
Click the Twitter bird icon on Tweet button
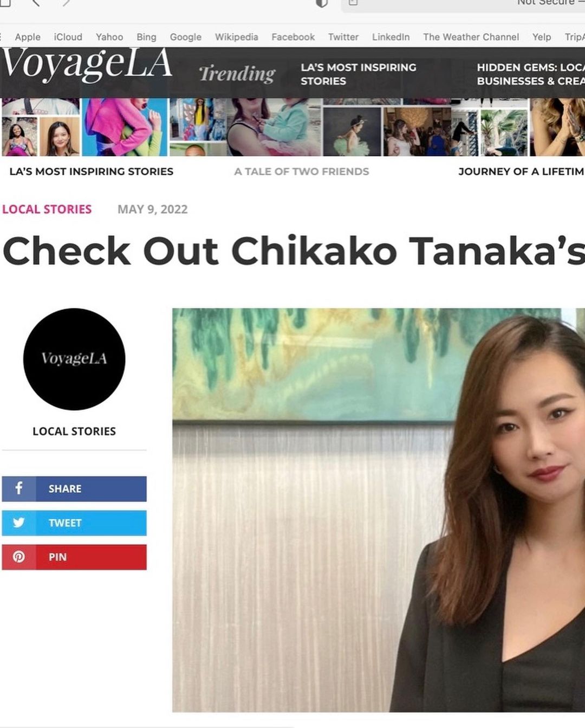click(19, 523)
